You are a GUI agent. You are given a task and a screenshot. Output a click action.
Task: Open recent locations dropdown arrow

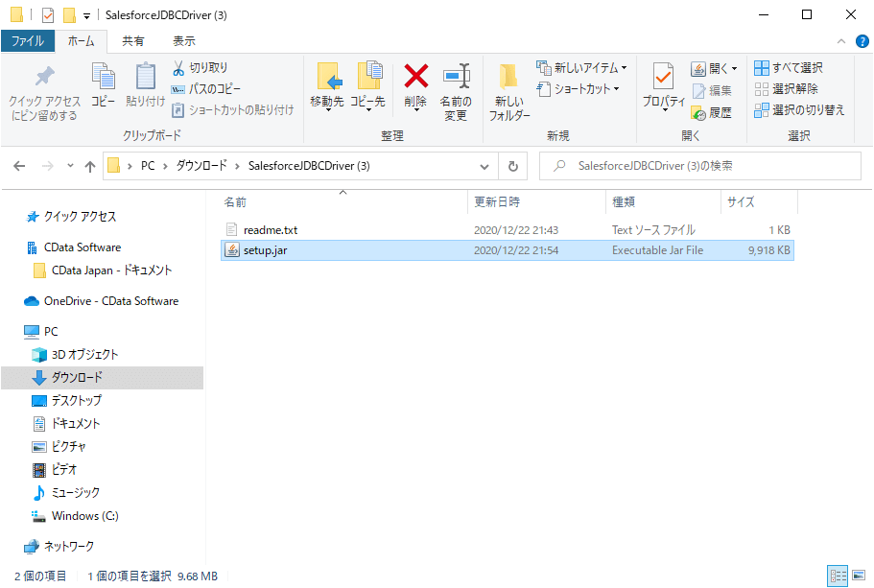pos(70,166)
